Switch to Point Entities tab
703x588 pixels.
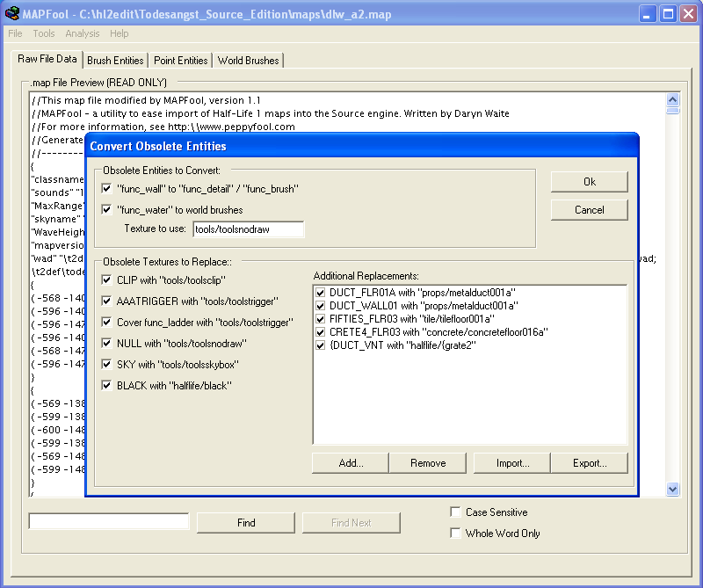(181, 61)
